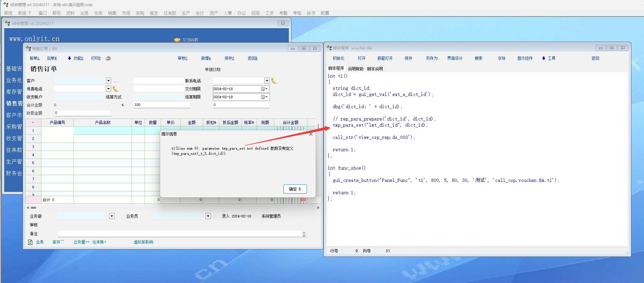
Task: Open the 销售 menu in menu bar
Action: [112, 13]
